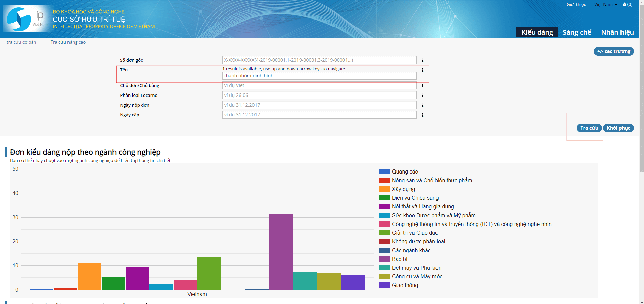The image size is (644, 304).
Task: Click the Bao bì legend color swatch
Action: point(384,259)
